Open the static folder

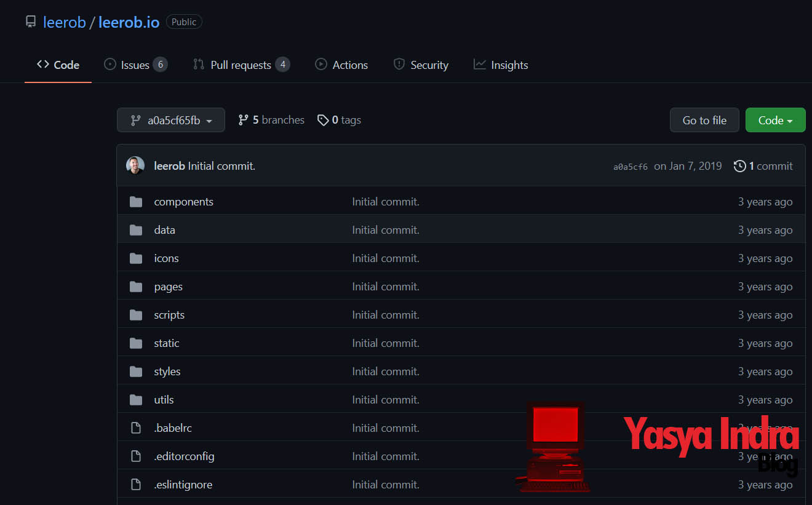[x=167, y=343]
